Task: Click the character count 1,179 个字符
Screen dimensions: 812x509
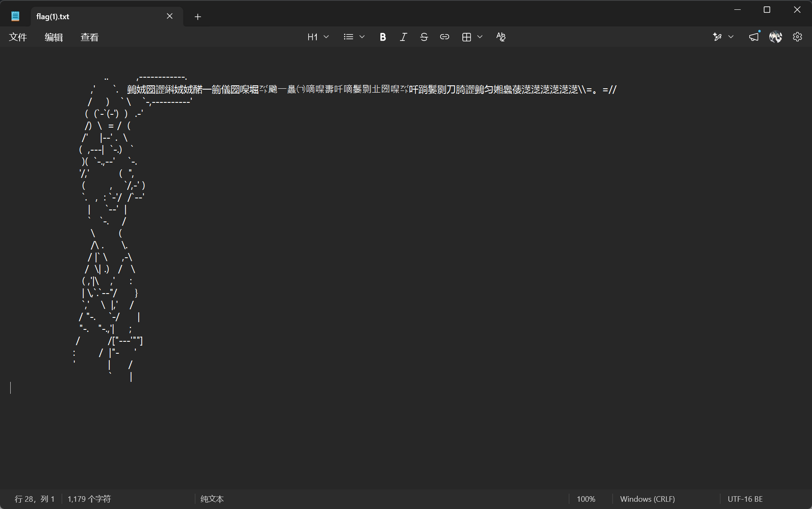Action: 89,499
